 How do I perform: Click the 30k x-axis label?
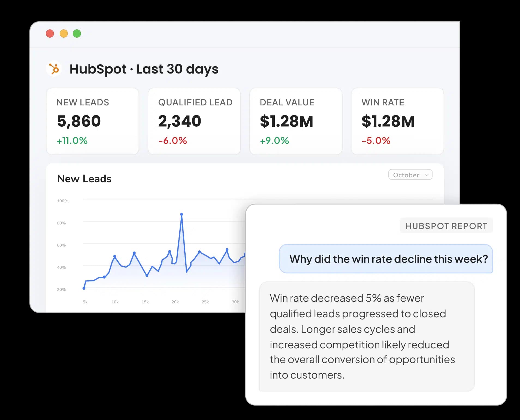tap(235, 302)
